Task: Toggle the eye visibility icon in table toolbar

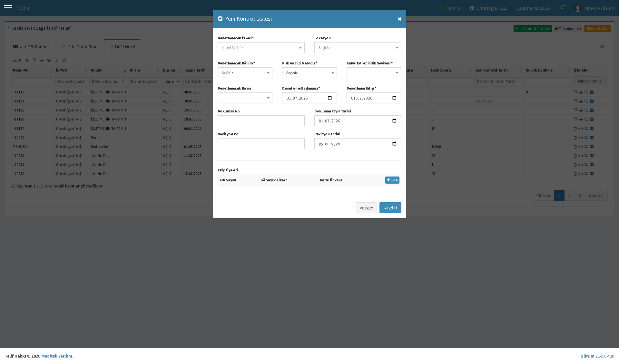Action: [27, 60]
